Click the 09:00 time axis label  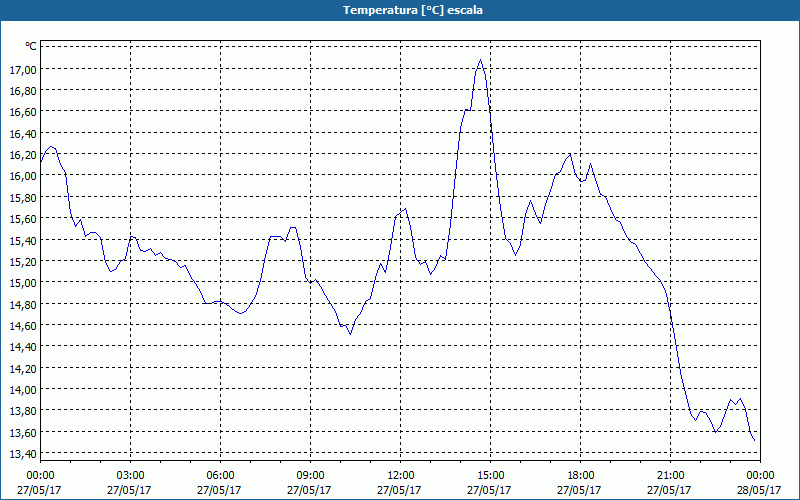(310, 476)
